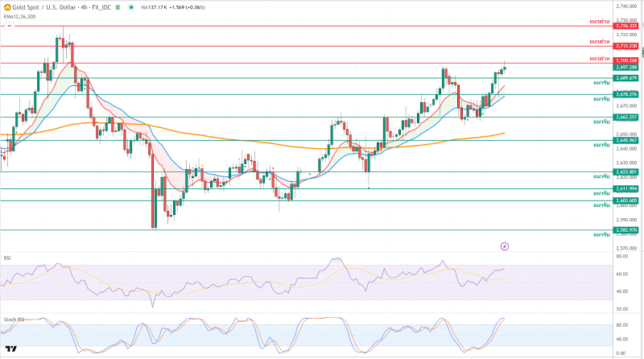Click the green support price tag 2,623.801
The height and width of the screenshot is (359, 644).
(626, 171)
